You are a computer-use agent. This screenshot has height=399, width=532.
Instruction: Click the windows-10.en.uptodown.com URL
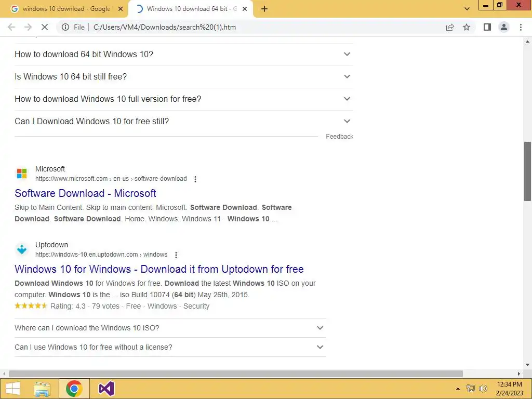point(101,255)
